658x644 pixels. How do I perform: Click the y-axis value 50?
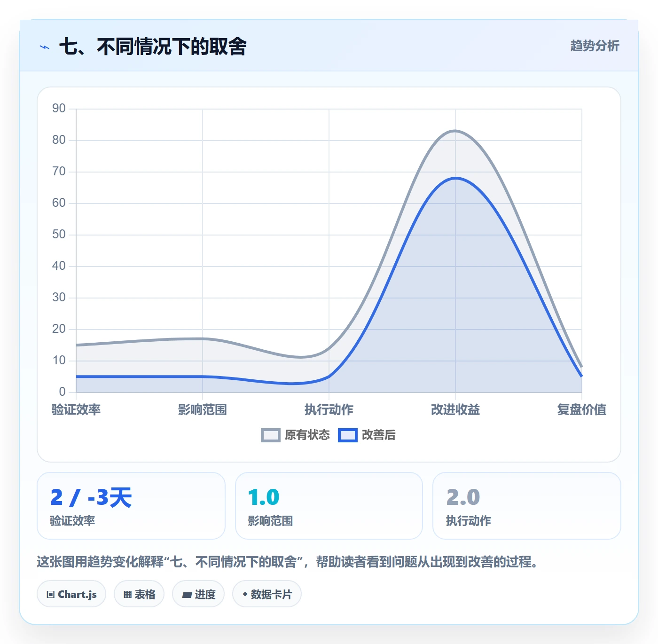click(59, 235)
